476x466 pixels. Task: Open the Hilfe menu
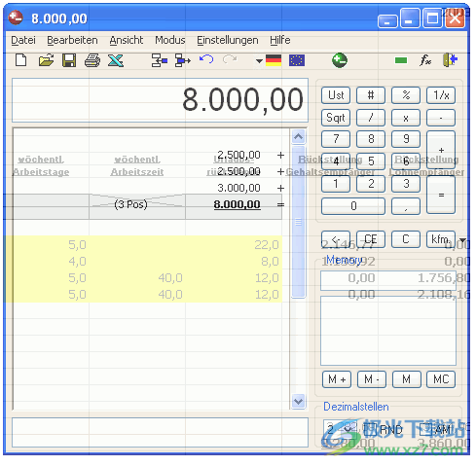click(x=280, y=40)
